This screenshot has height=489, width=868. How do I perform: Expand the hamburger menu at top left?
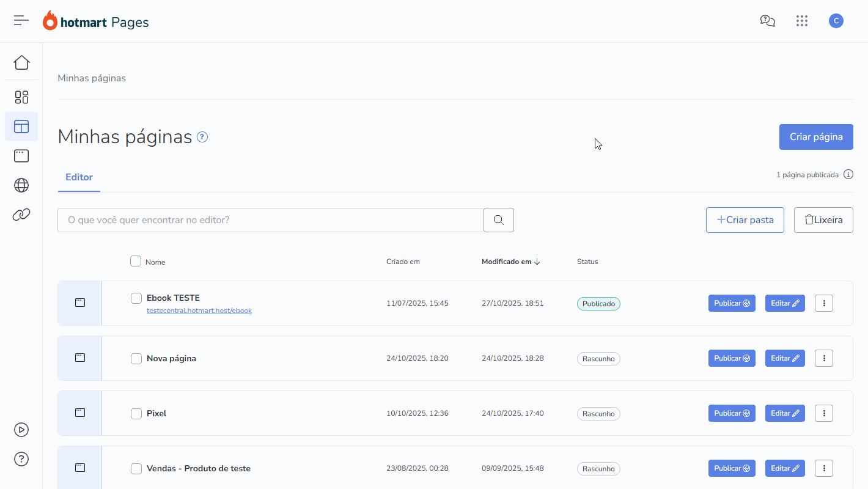(x=21, y=20)
